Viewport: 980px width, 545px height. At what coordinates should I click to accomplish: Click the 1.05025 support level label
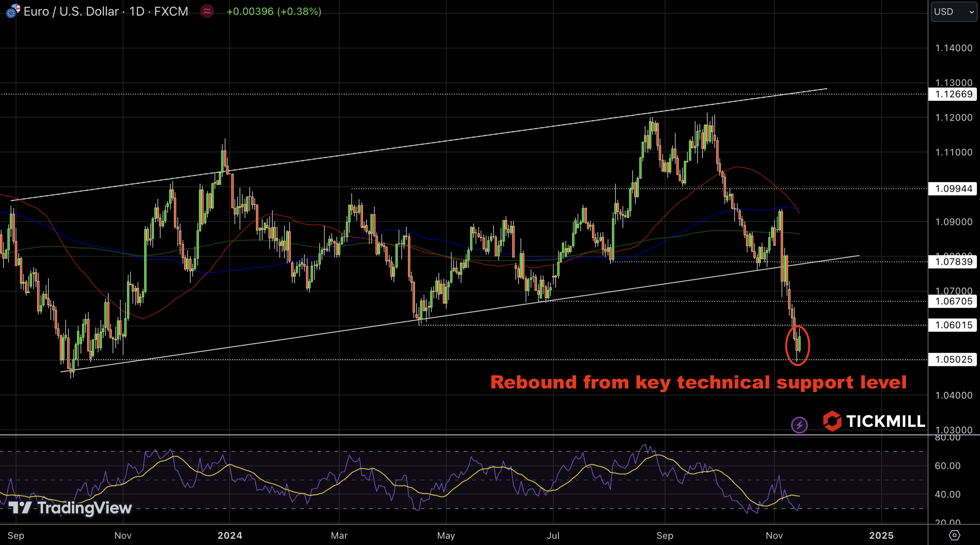953,360
